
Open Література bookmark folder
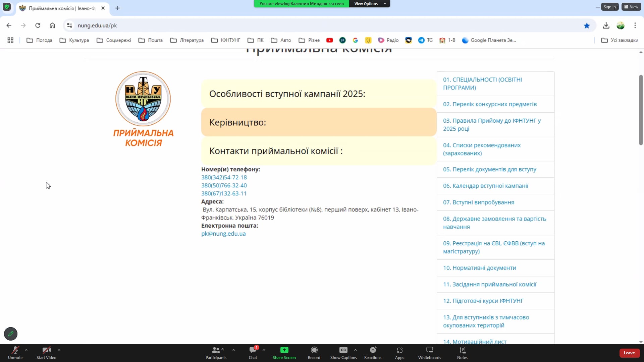pos(187,40)
